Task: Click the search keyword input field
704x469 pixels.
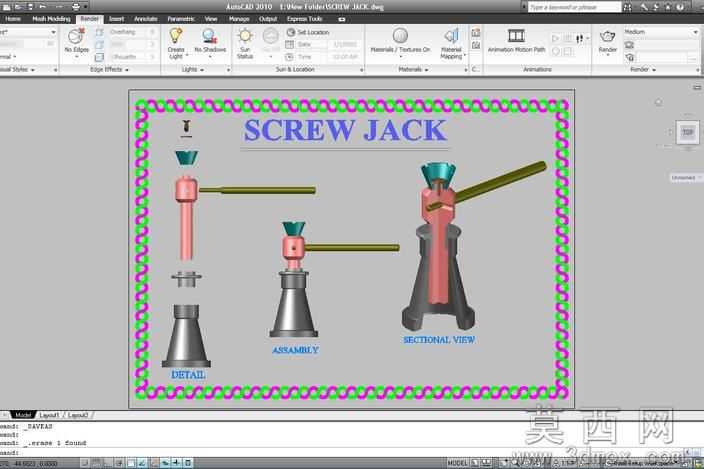Action: pos(574,7)
